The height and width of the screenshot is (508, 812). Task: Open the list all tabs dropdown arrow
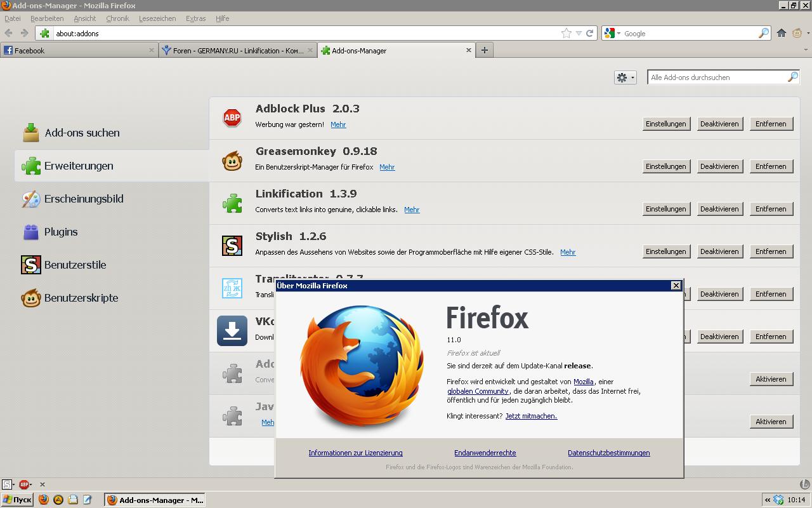tap(806, 50)
